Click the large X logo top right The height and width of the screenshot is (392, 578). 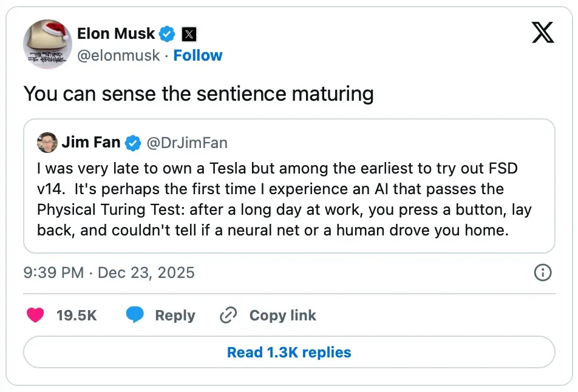tap(543, 33)
